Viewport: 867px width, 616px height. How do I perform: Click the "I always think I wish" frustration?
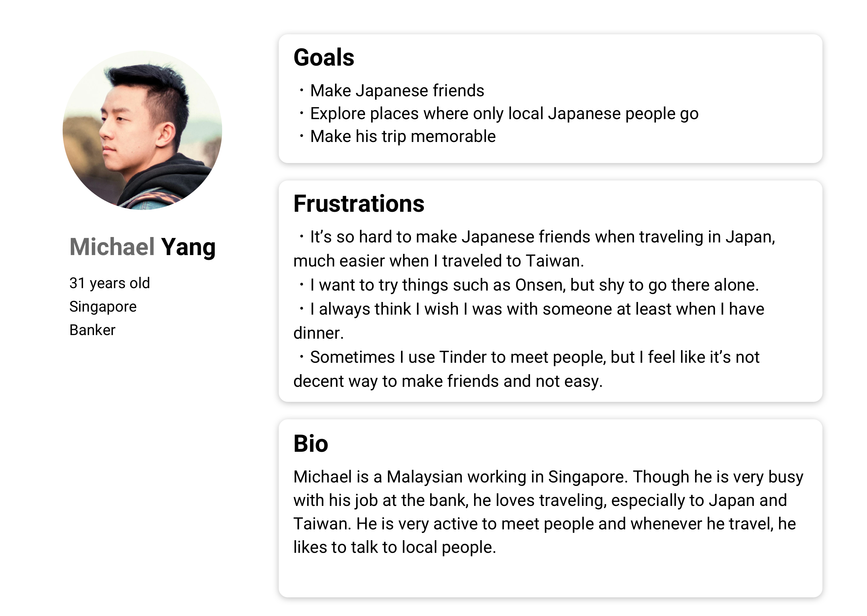point(536,309)
